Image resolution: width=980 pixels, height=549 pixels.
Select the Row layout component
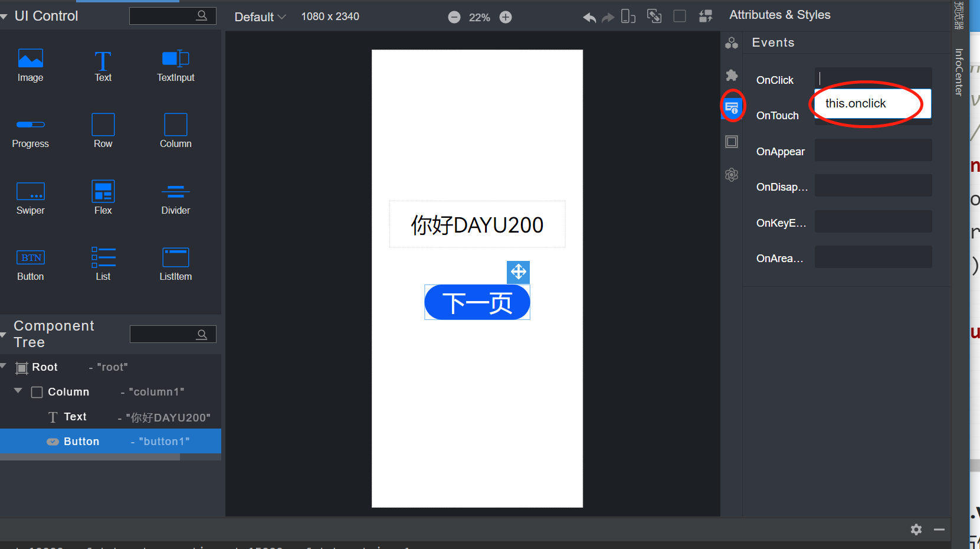(103, 125)
